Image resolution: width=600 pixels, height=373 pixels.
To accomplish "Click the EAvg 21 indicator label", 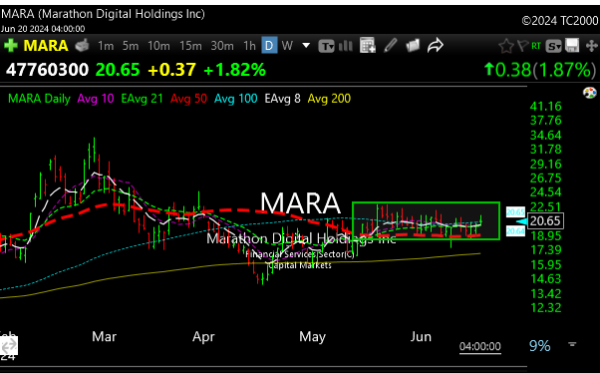I will coord(142,99).
